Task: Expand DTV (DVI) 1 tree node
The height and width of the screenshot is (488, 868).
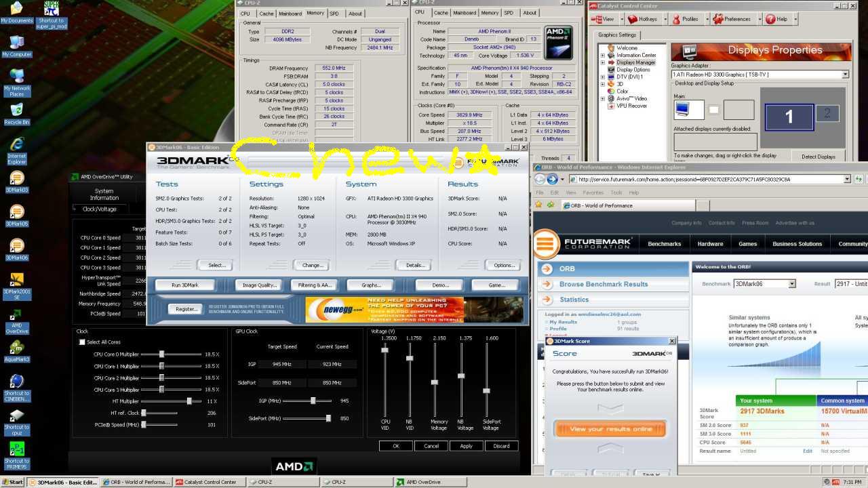Action: click(x=602, y=77)
